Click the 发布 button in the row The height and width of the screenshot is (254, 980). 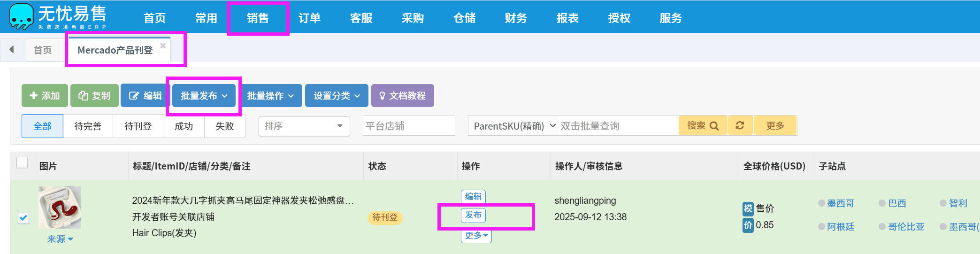pos(473,215)
